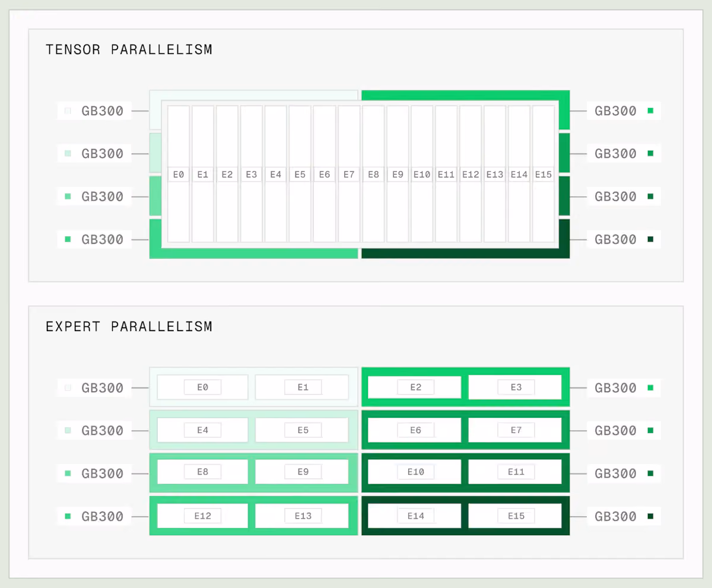Select E0 column label in Tensor Parallelism
Screen dimensions: 712x588
tap(179, 174)
